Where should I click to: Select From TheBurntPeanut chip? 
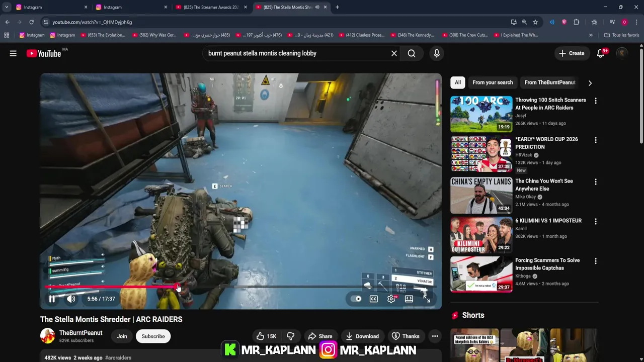549,82
